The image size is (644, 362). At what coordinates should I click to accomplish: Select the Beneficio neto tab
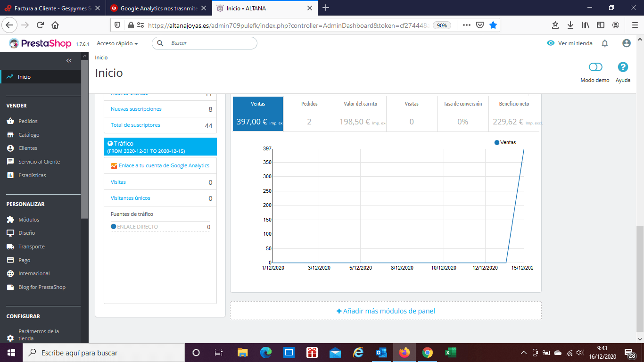514,114
